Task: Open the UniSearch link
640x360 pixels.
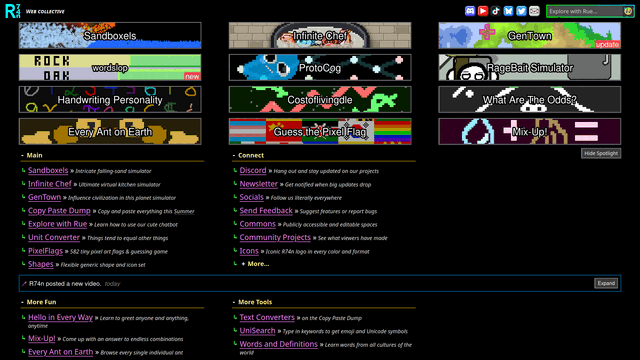Action: (x=258, y=331)
